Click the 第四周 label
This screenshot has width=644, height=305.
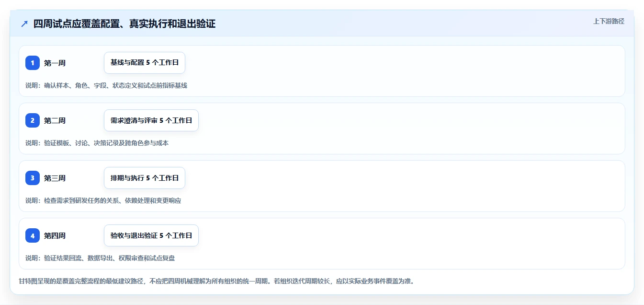pyautogui.click(x=55, y=235)
